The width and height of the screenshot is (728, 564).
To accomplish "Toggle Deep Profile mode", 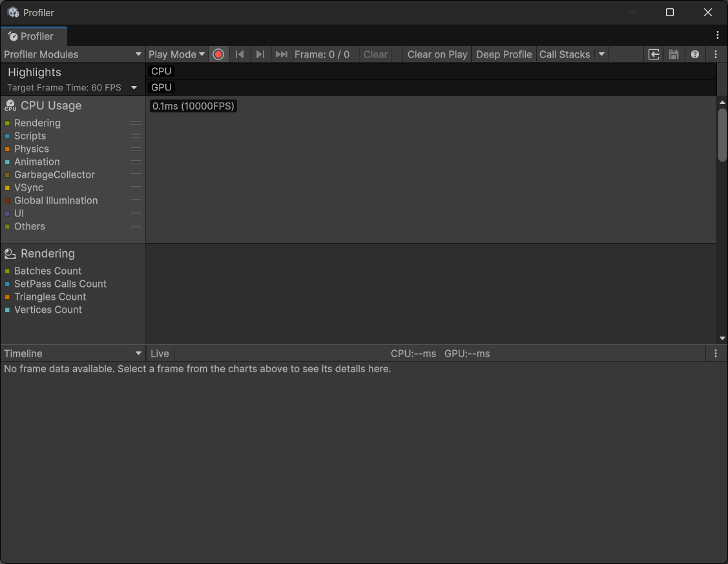I will point(504,54).
